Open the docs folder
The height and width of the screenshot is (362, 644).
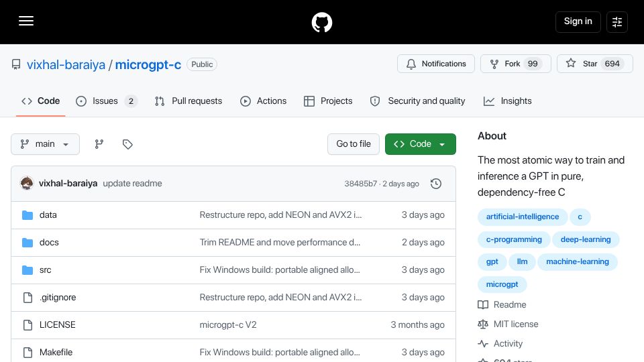[x=49, y=243]
